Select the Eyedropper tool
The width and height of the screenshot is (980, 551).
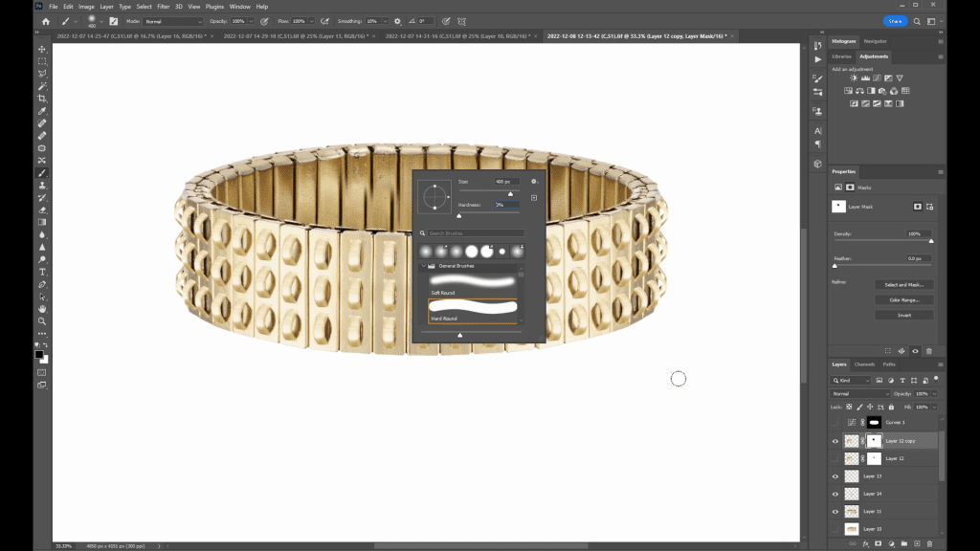point(42,111)
